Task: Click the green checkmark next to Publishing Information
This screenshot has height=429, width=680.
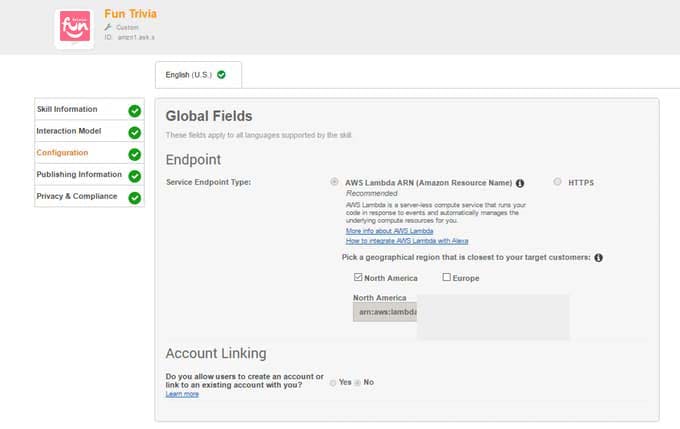Action: [x=135, y=176]
